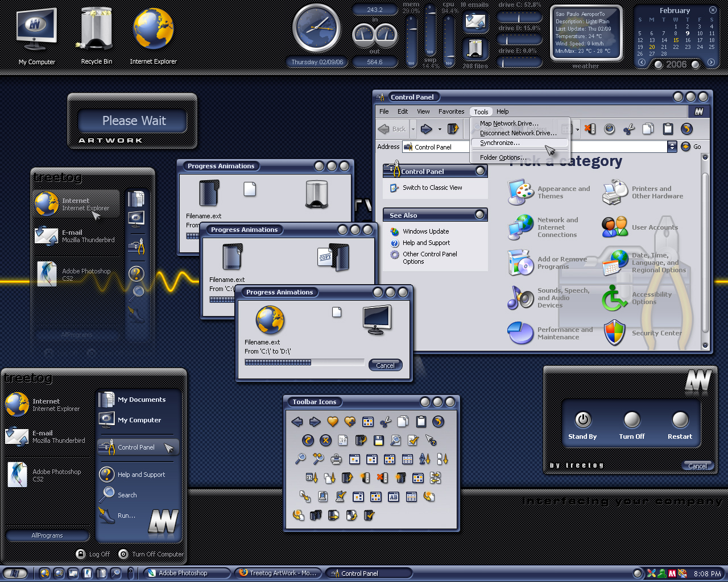Screen dimensions: 728x582
Task: Click the Forward arrow in Toolbar Icons window
Action: 315,422
